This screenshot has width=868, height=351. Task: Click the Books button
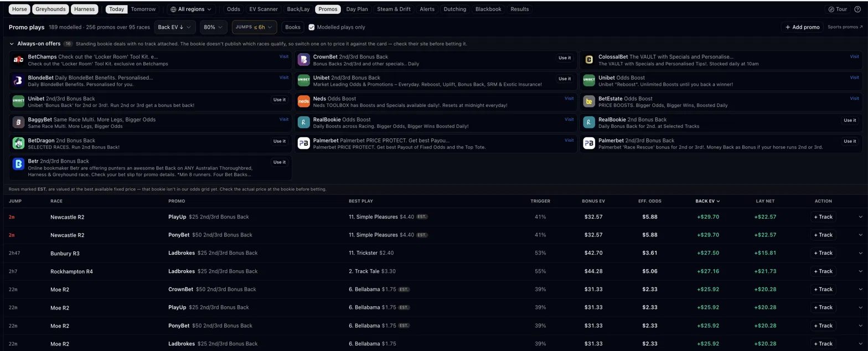click(x=293, y=27)
